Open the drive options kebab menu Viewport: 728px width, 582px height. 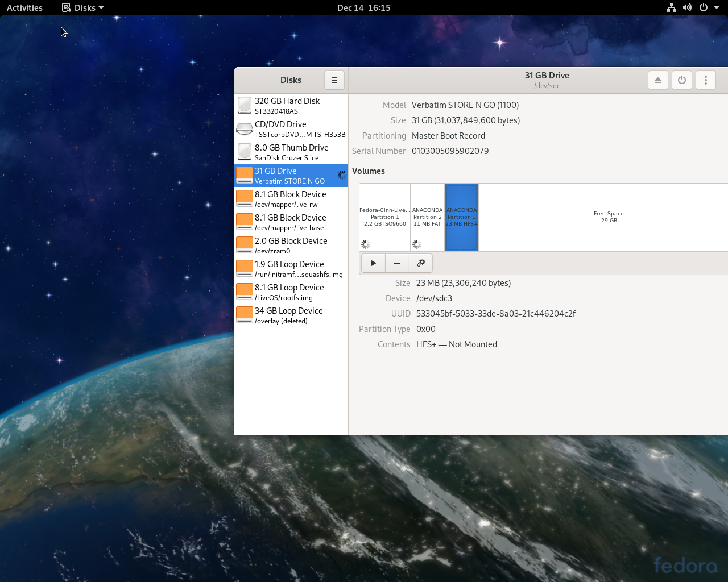tap(706, 80)
